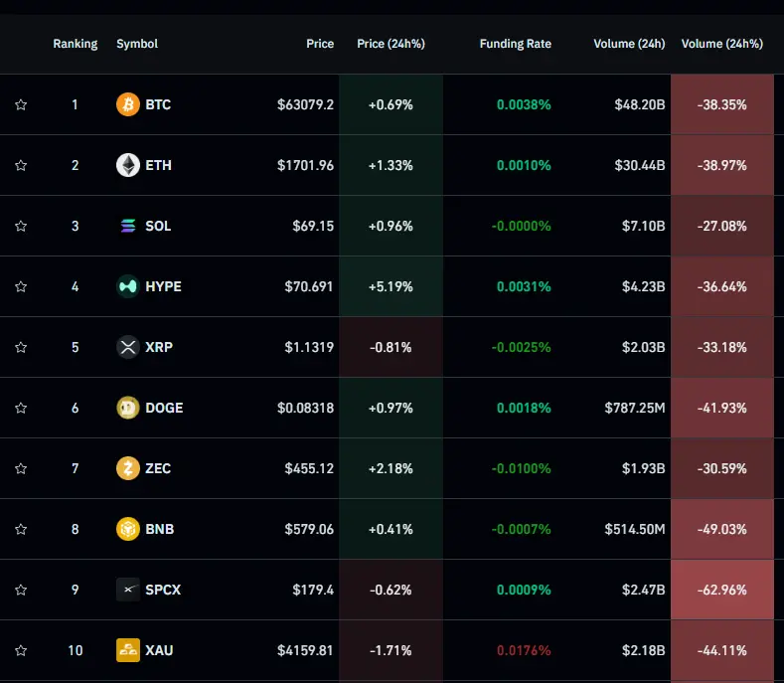
Task: Open the DOGE symbol link
Action: (164, 408)
